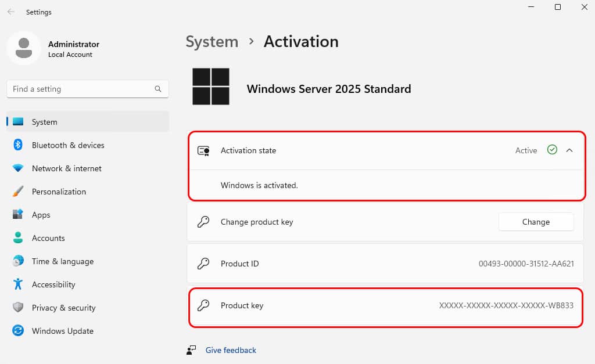Image resolution: width=595 pixels, height=364 pixels.
Task: Open Bluetooth & devices settings
Action: pos(88,145)
